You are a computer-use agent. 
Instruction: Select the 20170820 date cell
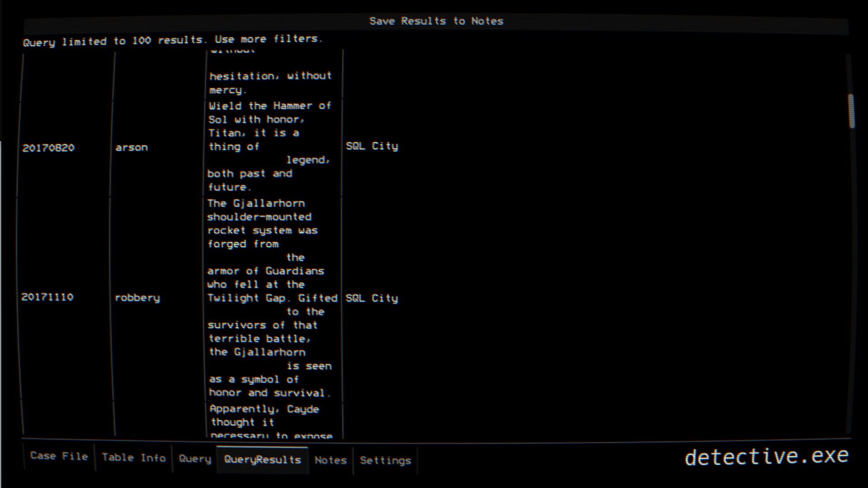pyautogui.click(x=48, y=147)
